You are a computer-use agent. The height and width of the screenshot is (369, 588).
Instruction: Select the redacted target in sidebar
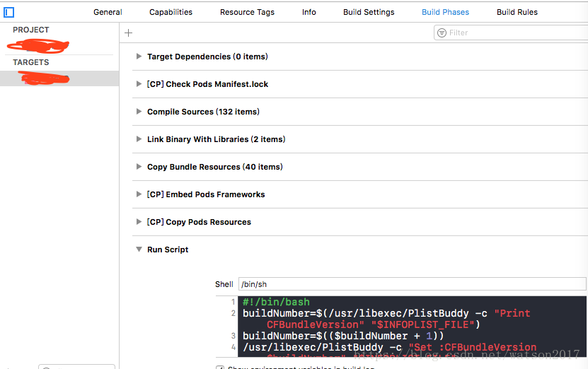click(59, 78)
